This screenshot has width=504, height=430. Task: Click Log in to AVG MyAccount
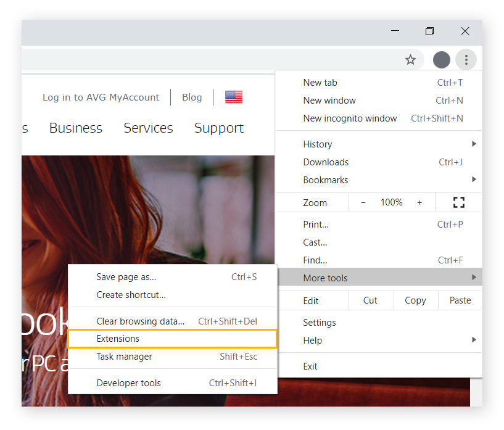tap(101, 97)
